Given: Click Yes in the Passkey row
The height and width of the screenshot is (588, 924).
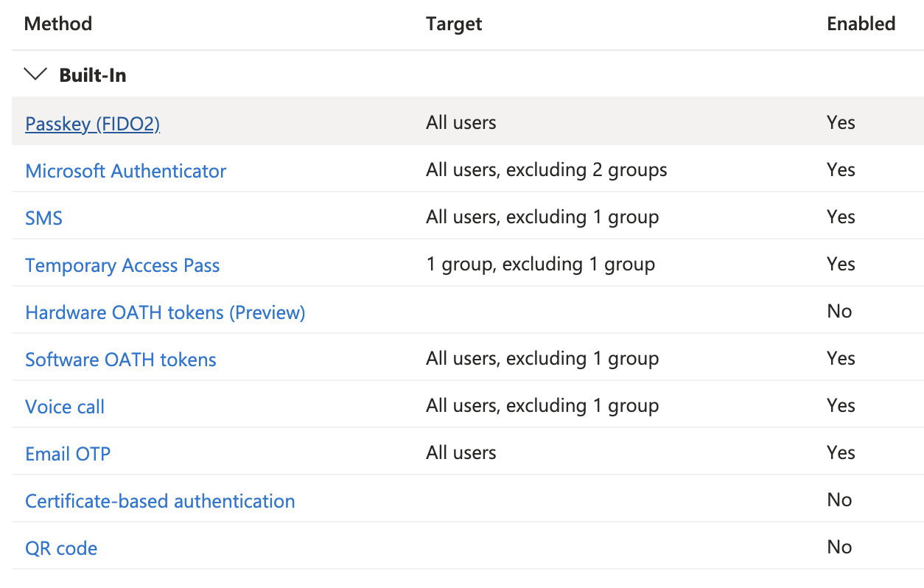Looking at the screenshot, I should (841, 122).
